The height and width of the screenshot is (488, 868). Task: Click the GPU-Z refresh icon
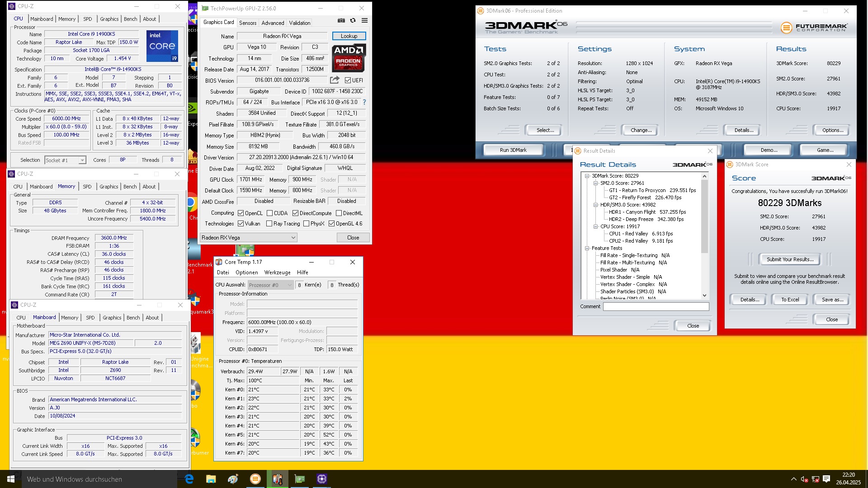(353, 20)
